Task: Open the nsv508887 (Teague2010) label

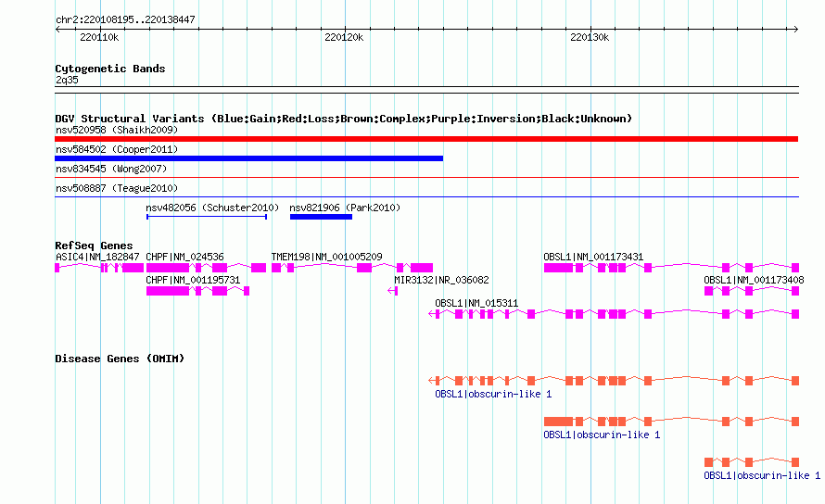Action: pos(117,188)
